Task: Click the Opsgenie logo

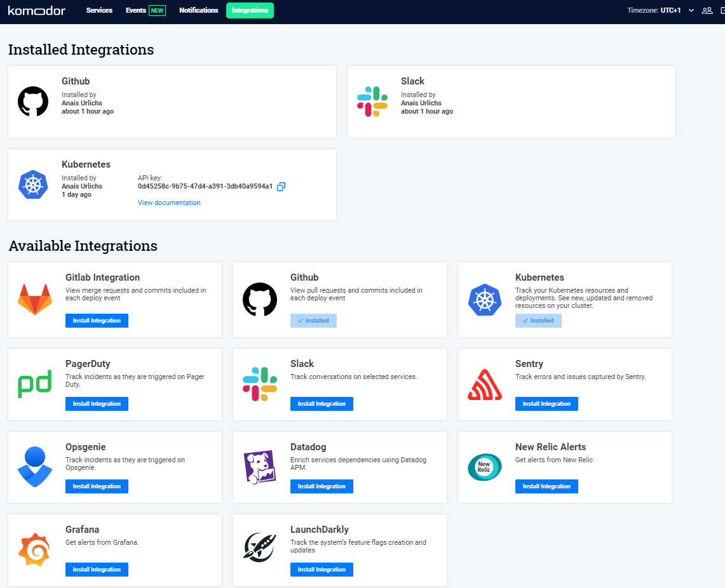Action: (x=35, y=467)
